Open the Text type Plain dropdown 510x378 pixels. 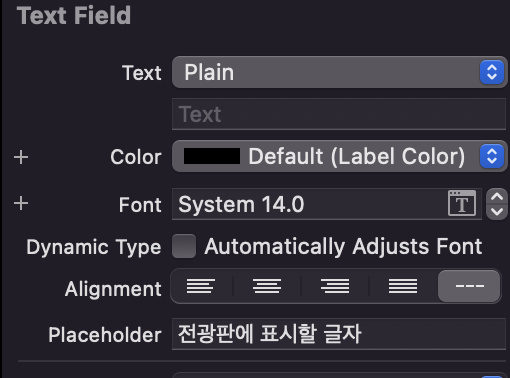coord(339,72)
